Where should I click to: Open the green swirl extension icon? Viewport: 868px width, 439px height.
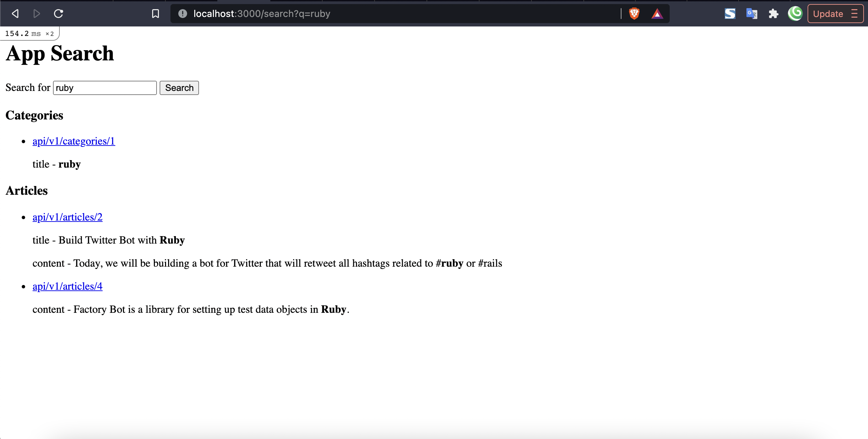pyautogui.click(x=795, y=14)
